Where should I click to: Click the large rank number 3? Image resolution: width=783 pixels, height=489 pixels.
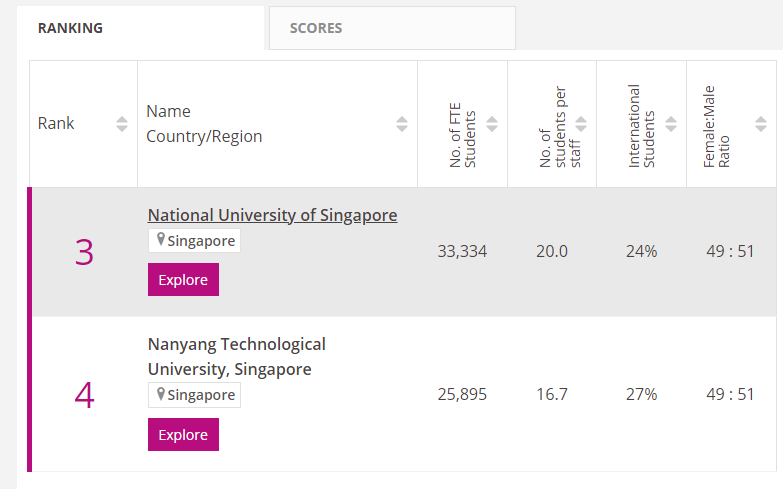[x=84, y=252]
